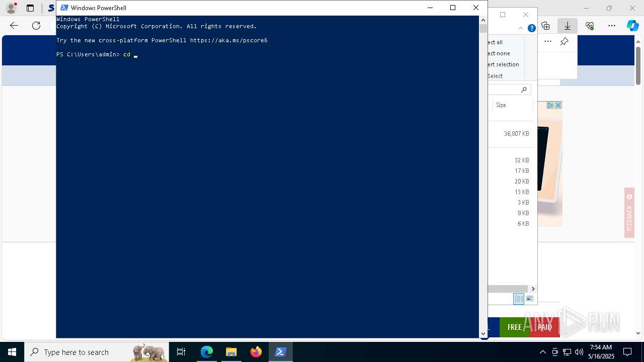Select the 36,807 KB file row
Viewport: 644px width, 362px height.
pos(510,134)
